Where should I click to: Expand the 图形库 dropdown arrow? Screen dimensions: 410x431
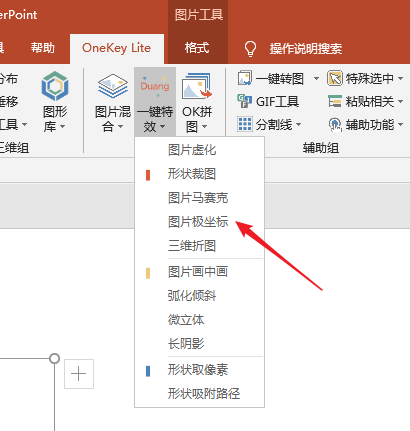63,127
